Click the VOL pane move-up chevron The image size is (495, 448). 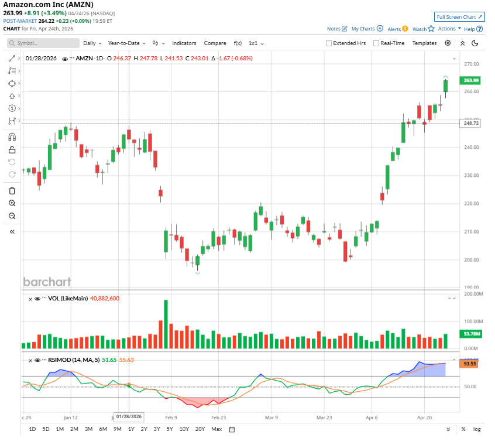pos(449,299)
